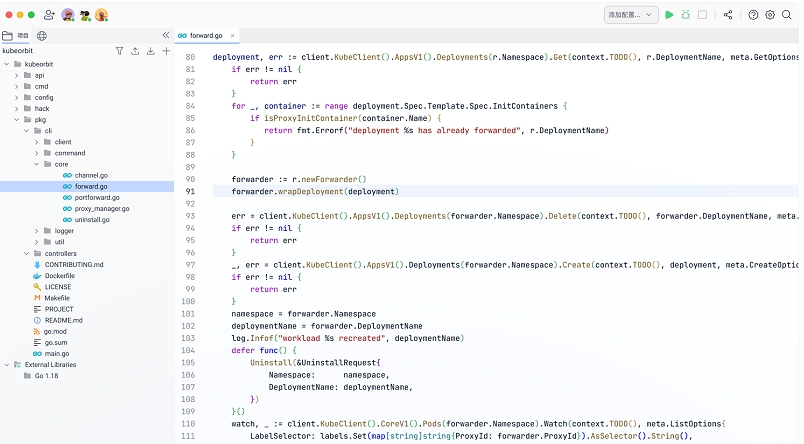Open proxy_manager.go in file tree

pos(101,209)
